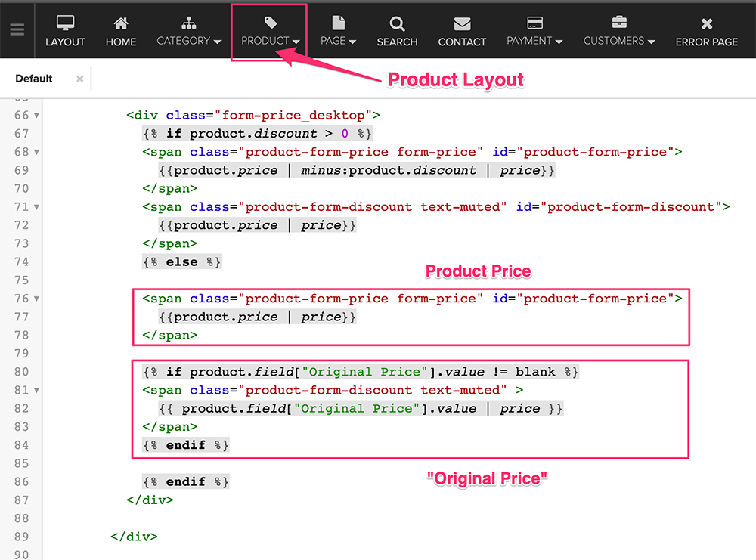Collapse code fold at line 66
756x560 pixels.
point(37,116)
